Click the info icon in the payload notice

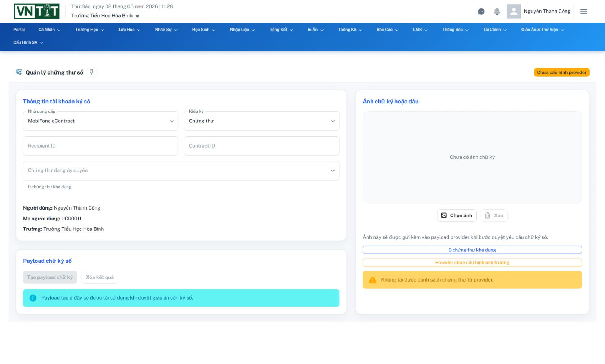(33, 298)
